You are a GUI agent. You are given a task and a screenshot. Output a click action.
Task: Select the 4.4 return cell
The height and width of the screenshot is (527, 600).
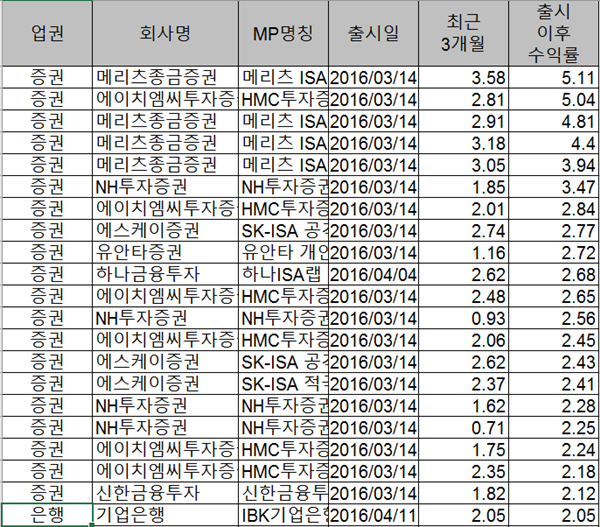(554, 143)
